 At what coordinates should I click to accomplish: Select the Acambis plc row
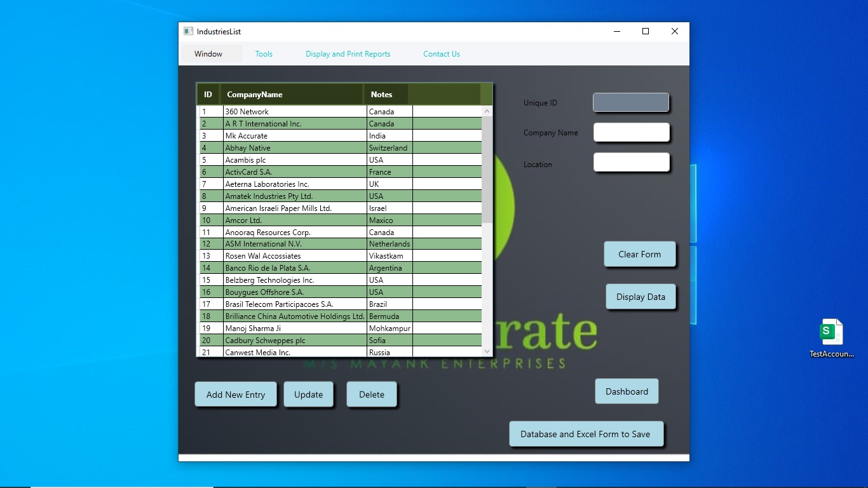tap(341, 160)
